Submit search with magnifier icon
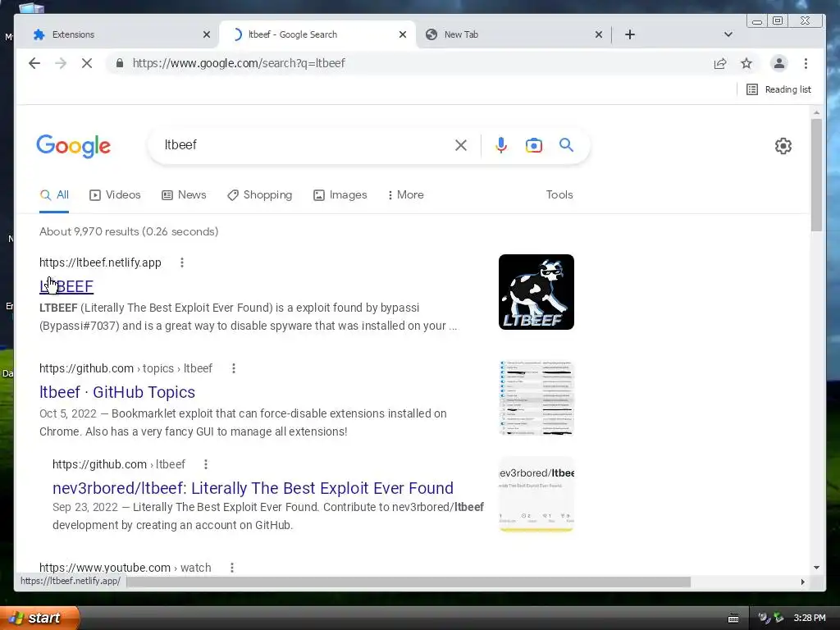The width and height of the screenshot is (840, 630). (x=566, y=145)
